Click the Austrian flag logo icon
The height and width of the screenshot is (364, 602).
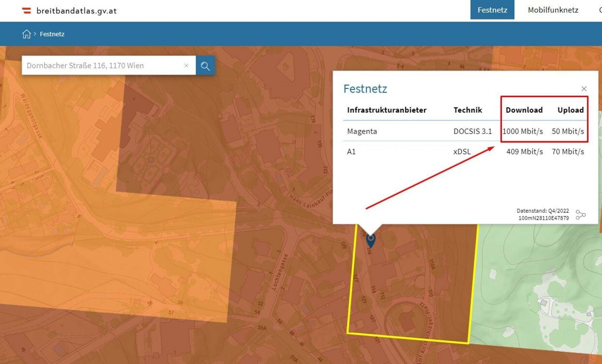pyautogui.click(x=27, y=11)
